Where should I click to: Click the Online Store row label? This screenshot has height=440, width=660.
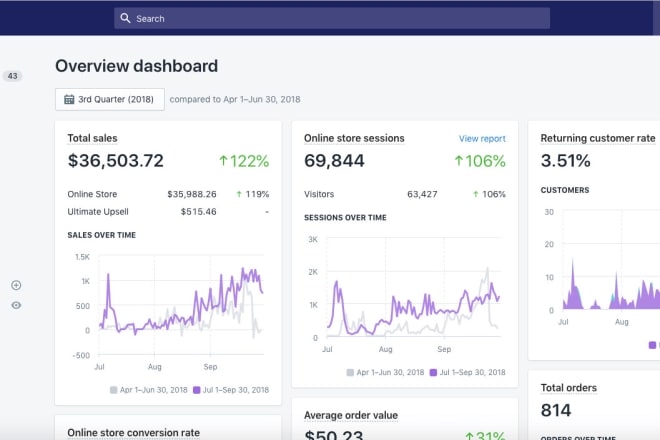pos(92,194)
